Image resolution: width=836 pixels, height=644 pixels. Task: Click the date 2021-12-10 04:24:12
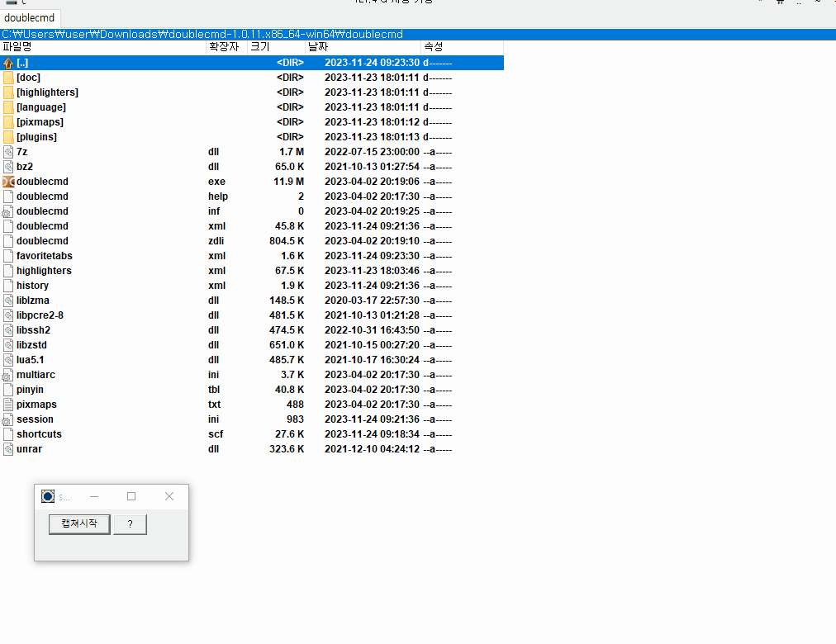pyautogui.click(x=372, y=450)
